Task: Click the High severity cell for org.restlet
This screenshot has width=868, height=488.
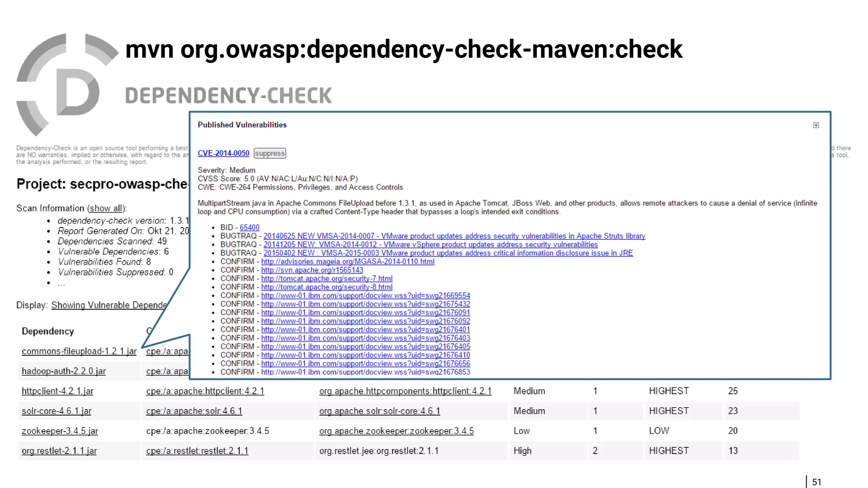Action: tap(523, 451)
